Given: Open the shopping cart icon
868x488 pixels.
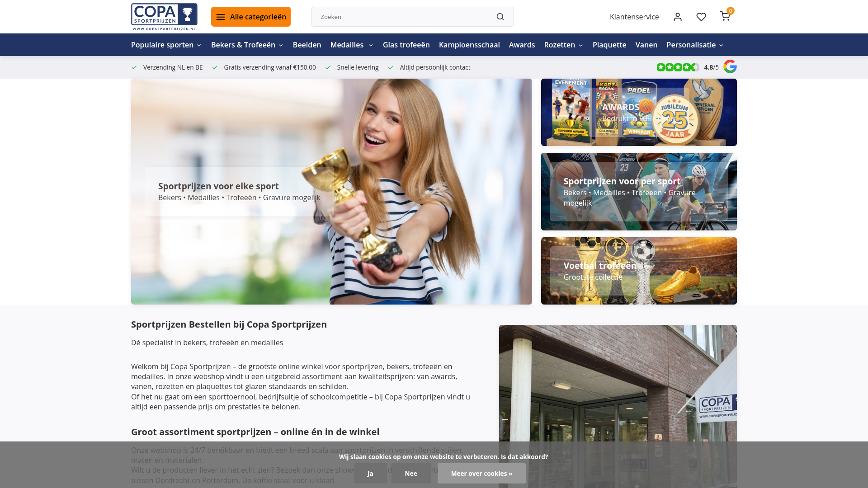Looking at the screenshot, I should (725, 16).
